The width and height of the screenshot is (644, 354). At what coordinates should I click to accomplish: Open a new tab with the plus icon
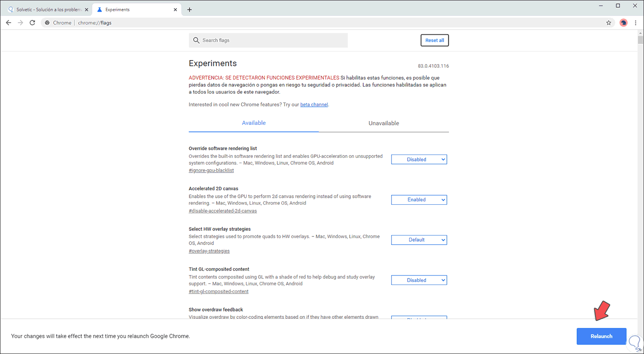[x=189, y=9]
